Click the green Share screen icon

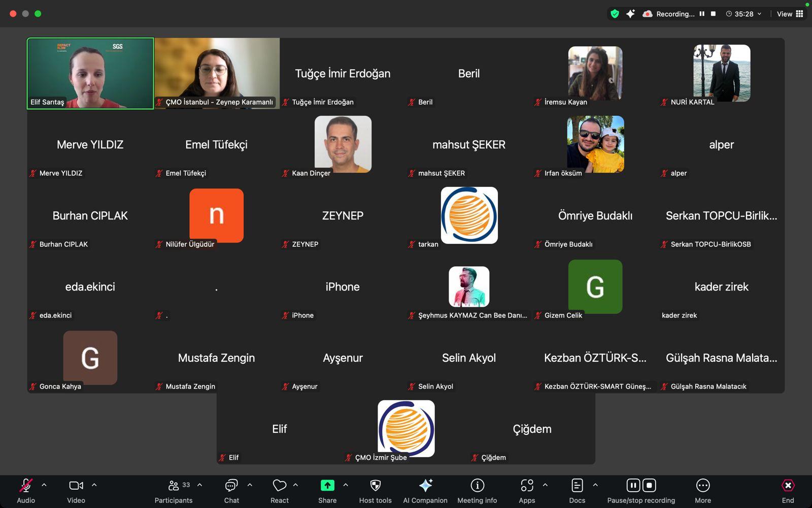[327, 486]
